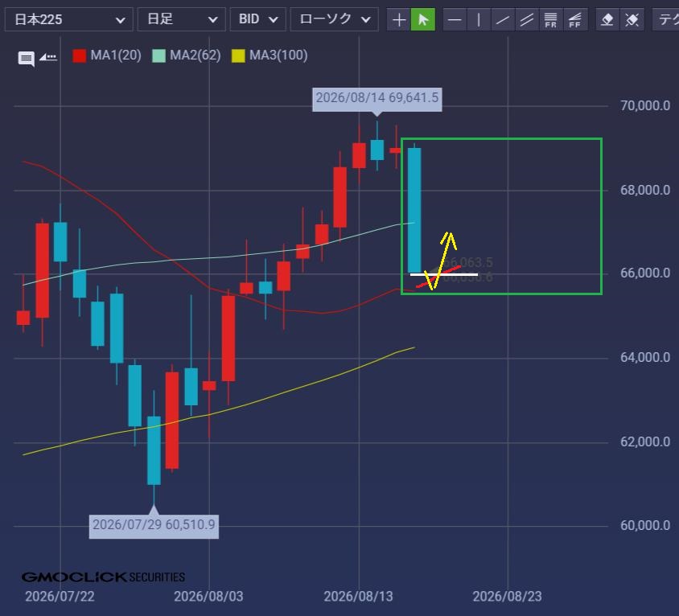The width and height of the screenshot is (679, 616).
Task: Click the 68,000.0 price axis label
Action: point(644,190)
